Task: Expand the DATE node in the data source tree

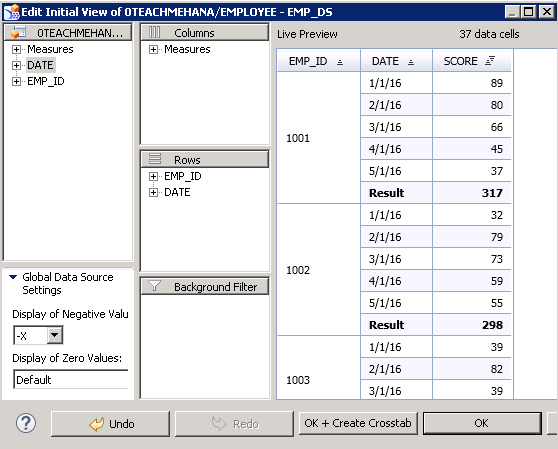Action: pyautogui.click(x=16, y=65)
